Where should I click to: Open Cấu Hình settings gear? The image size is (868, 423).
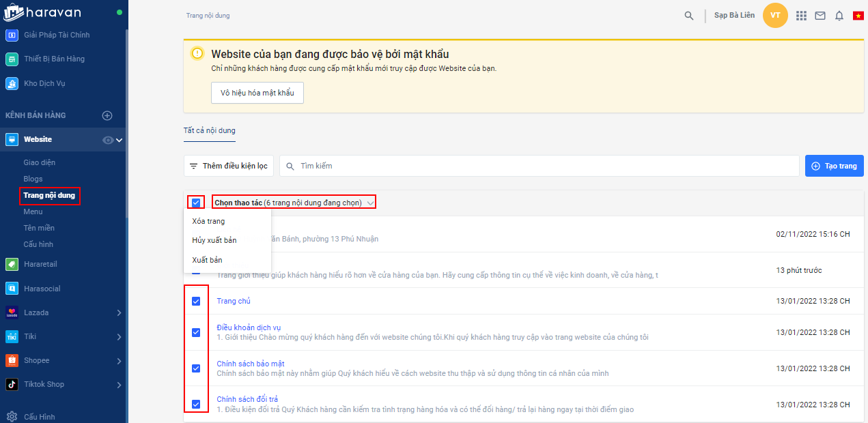coord(12,416)
